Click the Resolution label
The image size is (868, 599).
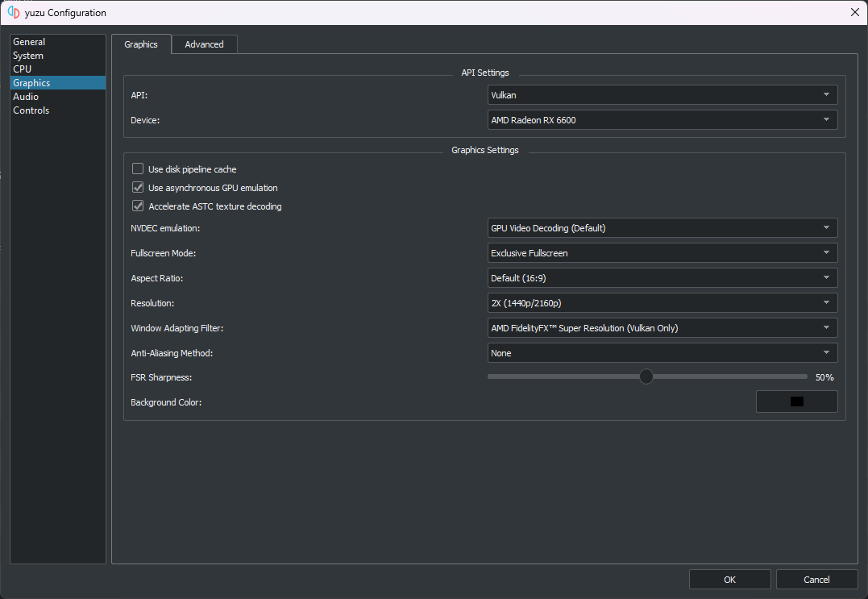pos(152,303)
